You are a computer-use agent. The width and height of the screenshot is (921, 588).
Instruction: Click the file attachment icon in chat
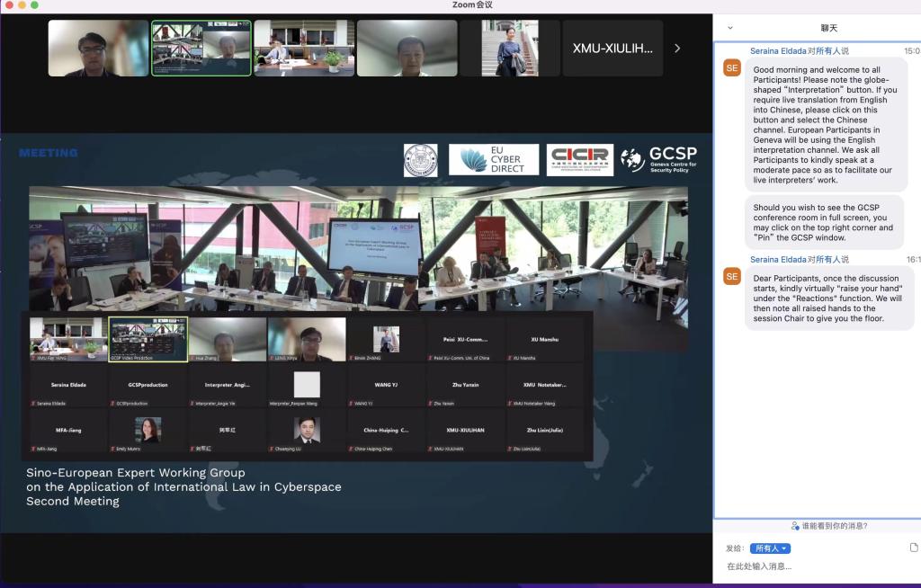tap(914, 548)
